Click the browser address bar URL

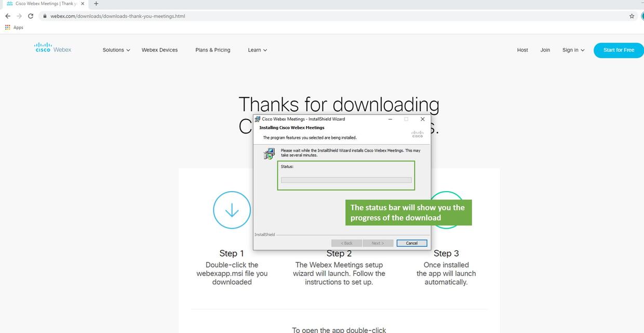117,16
